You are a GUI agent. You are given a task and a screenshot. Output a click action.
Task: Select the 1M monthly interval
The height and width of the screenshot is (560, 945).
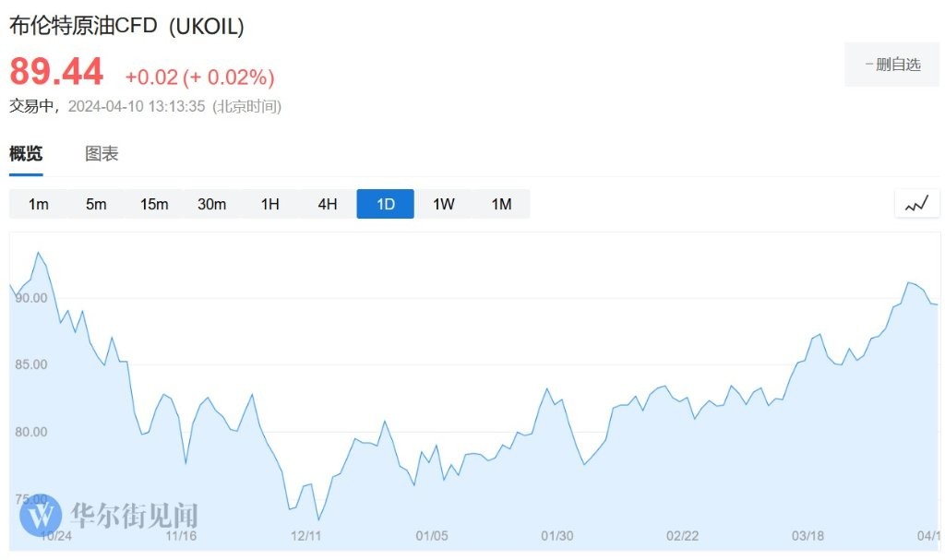[x=501, y=204]
